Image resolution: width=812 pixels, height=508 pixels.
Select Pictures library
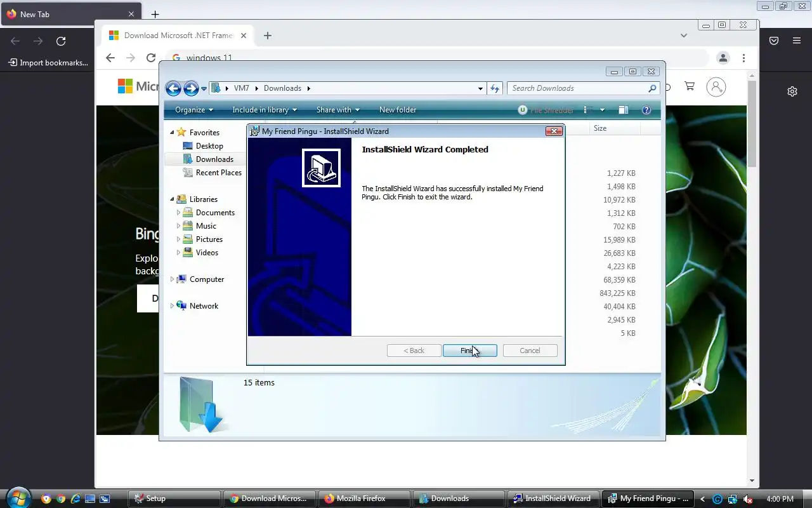[x=209, y=239]
